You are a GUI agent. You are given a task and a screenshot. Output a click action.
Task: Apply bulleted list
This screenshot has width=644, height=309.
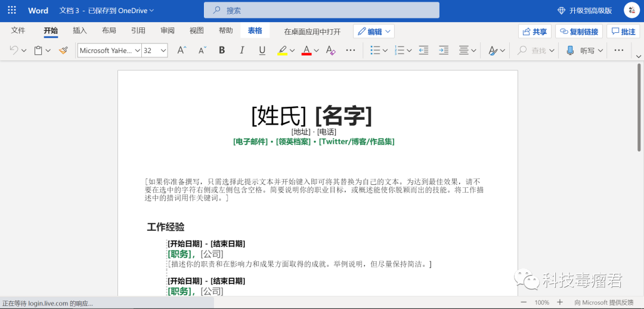375,50
